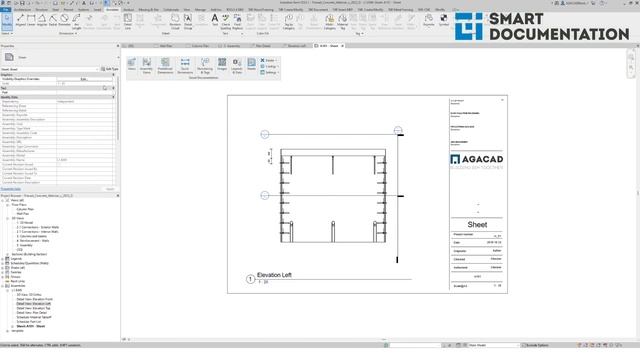Select the Detail Group tool
This screenshot has height=360, width=640.
[188, 21]
